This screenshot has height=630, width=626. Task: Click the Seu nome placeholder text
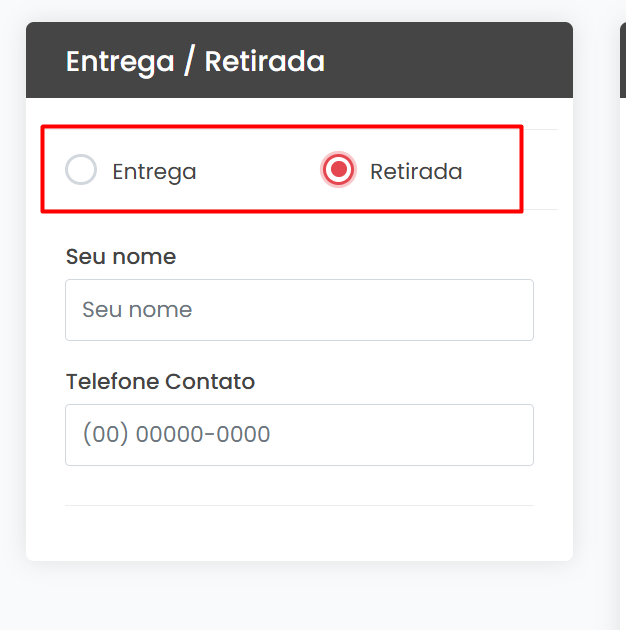137,310
